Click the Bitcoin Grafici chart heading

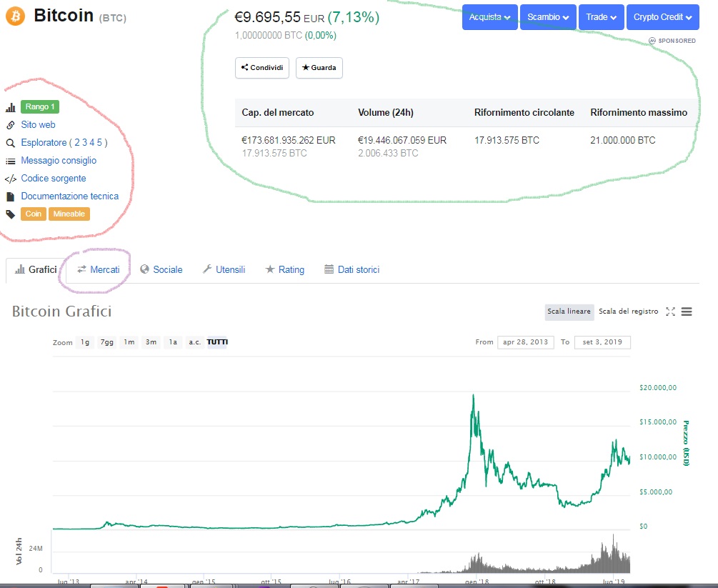(x=62, y=312)
